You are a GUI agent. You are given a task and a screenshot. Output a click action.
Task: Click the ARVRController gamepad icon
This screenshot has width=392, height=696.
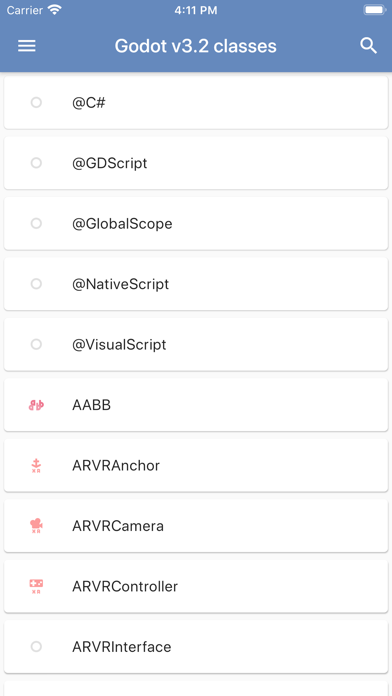(x=36, y=586)
